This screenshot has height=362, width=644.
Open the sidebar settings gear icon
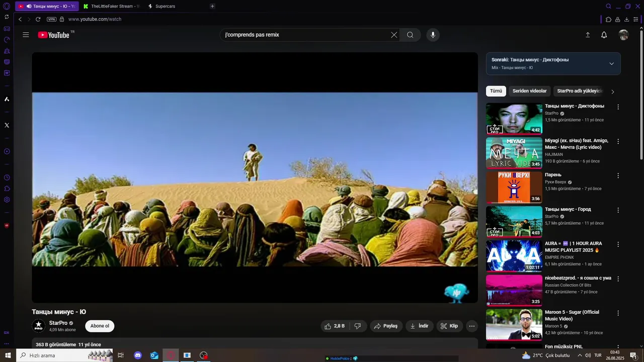tap(7, 200)
